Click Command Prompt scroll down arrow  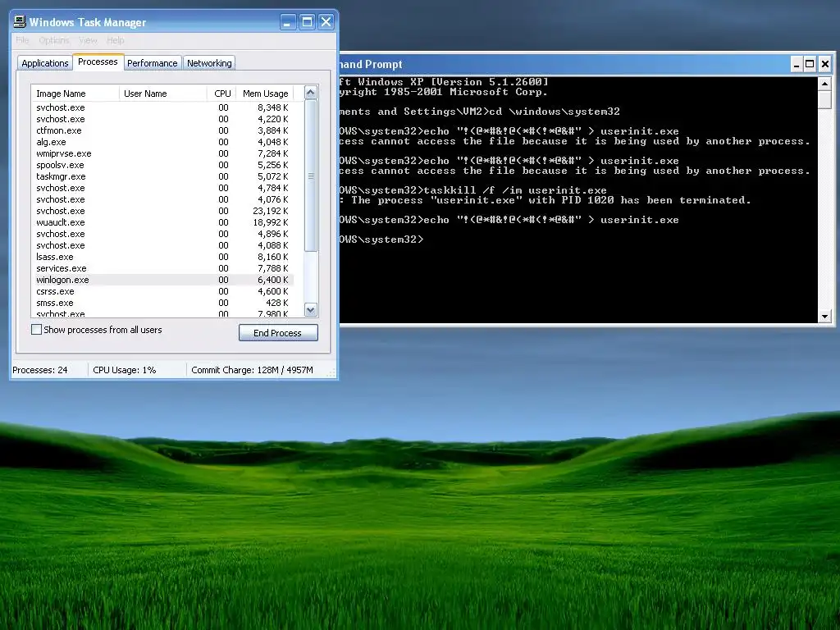824,317
